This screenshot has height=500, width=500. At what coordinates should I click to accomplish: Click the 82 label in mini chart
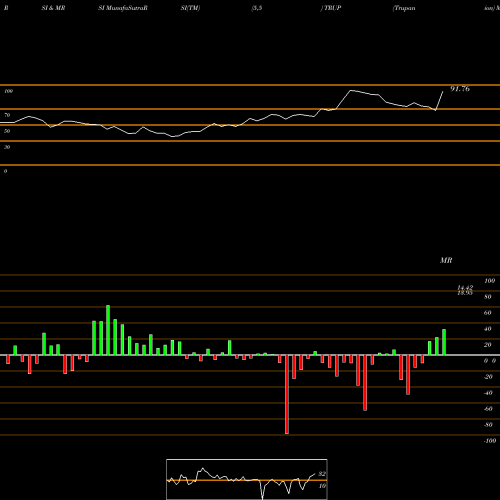(x=322, y=474)
